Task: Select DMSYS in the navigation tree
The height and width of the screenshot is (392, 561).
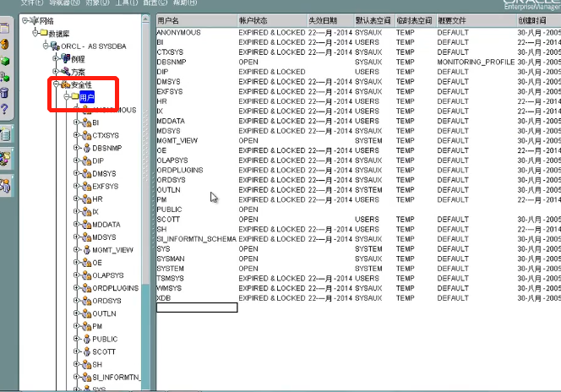Action: point(104,174)
